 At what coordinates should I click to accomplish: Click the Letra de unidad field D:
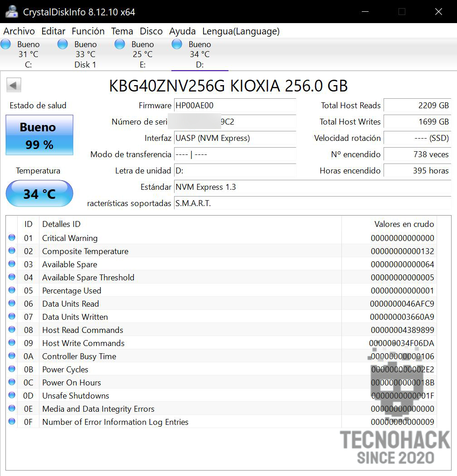click(x=235, y=171)
